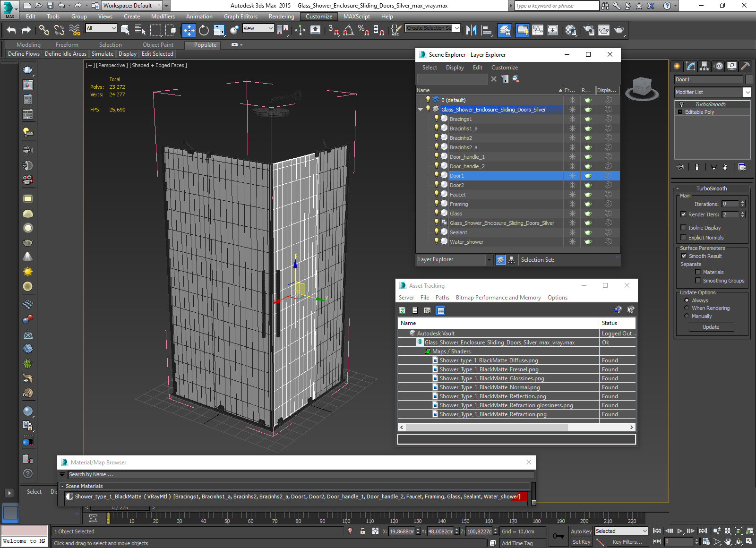Open the Workspace Default dropdown
This screenshot has width=756, height=548.
159,6
